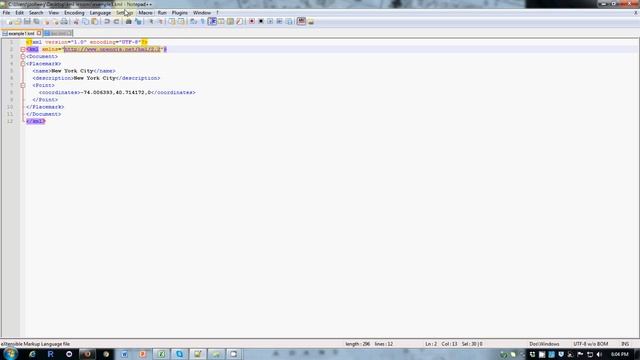Open the File menu
Screen dimensions: 640x360
[x=6, y=13]
